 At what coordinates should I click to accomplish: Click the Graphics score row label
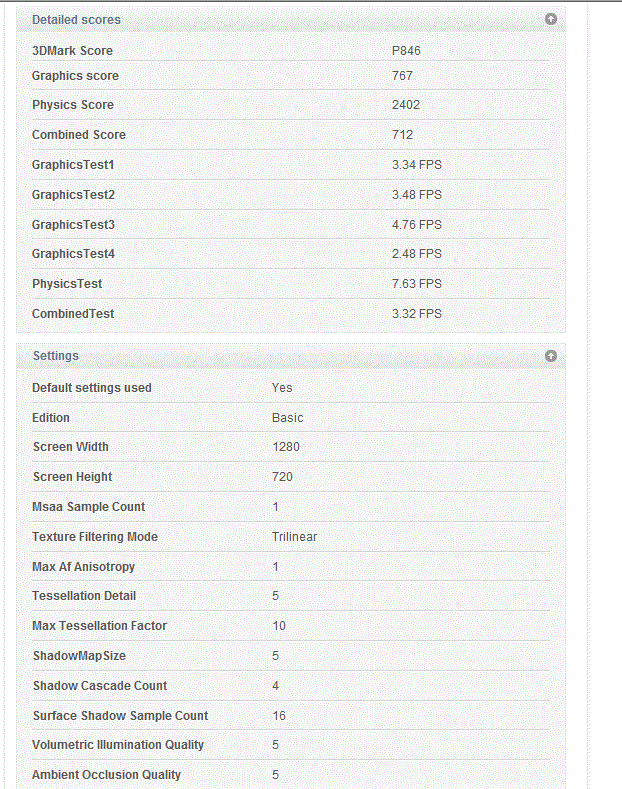point(75,76)
